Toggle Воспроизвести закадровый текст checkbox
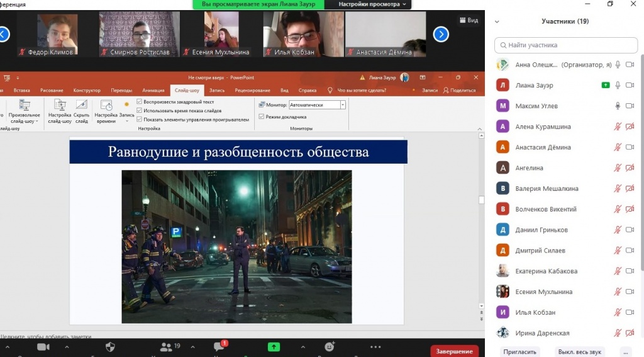 coord(140,101)
